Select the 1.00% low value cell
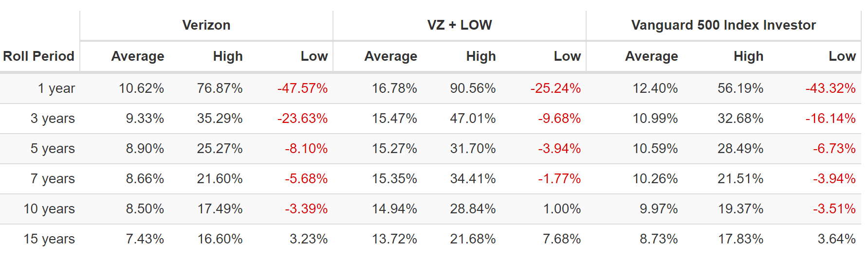The width and height of the screenshot is (868, 259). click(x=562, y=209)
